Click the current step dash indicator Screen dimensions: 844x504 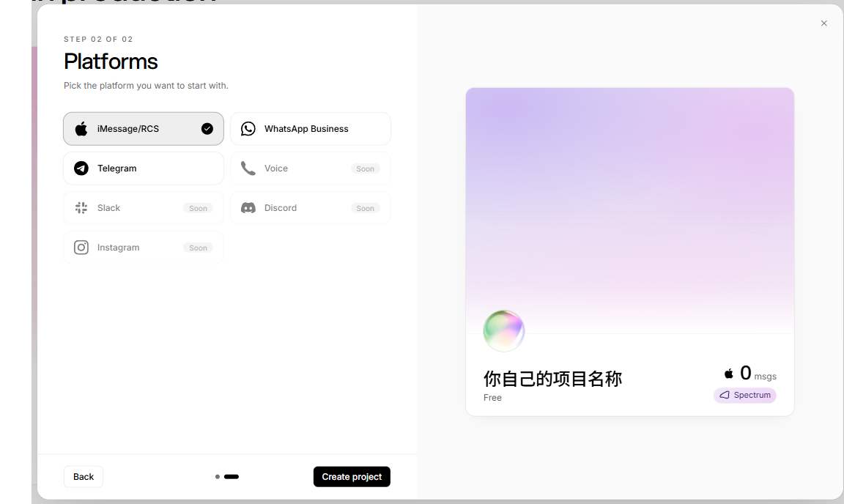point(232,477)
